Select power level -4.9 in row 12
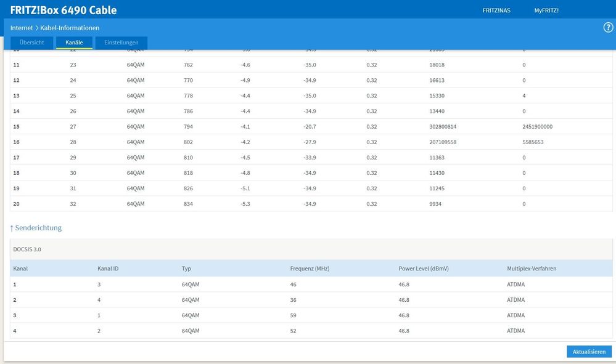Image resolution: width=616 pixels, height=364 pixels. tap(245, 81)
